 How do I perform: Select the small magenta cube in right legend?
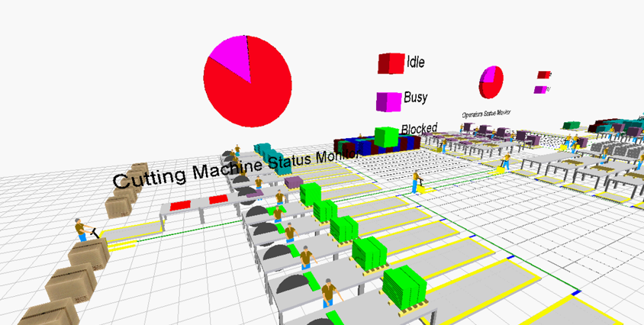[540, 90]
